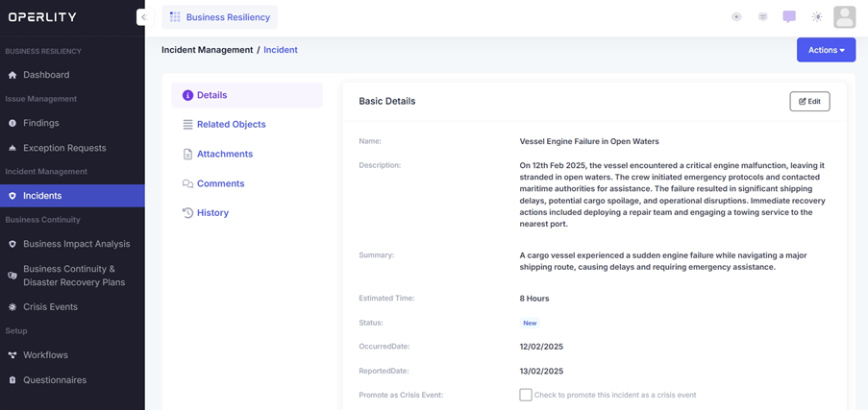Image resolution: width=868 pixels, height=410 pixels.
Task: Click the chat bubble icon in header
Action: pos(789,17)
